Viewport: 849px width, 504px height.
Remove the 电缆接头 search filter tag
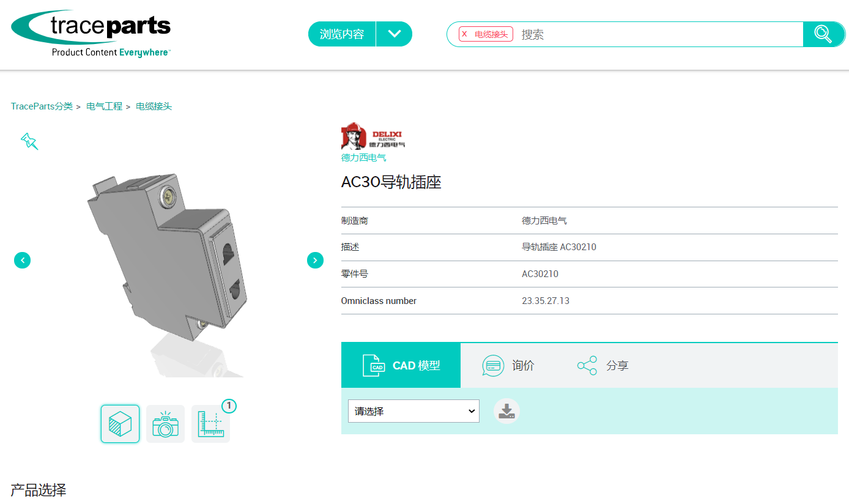(x=465, y=34)
